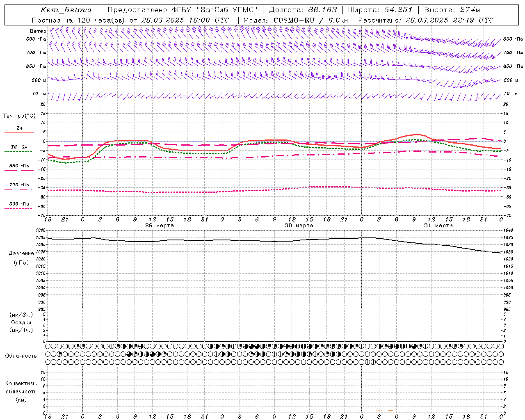Image resolution: width=525 pixels, height=420 pixels.
Task: Click the station name Kem_Belovo
Action: pos(66,10)
